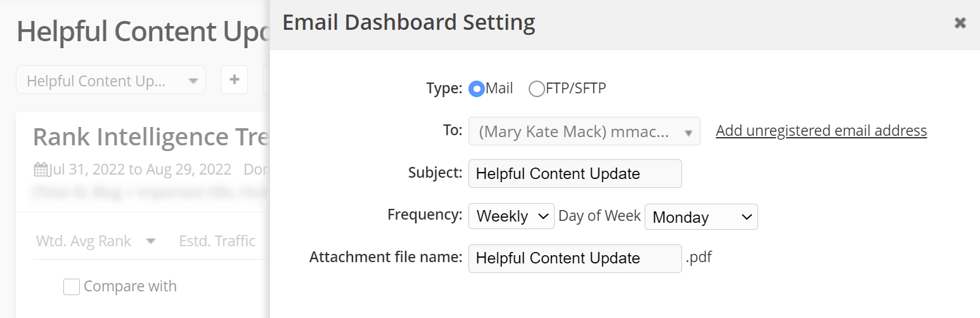Check the Compare with checkbox
980x318 pixels.
(x=72, y=287)
